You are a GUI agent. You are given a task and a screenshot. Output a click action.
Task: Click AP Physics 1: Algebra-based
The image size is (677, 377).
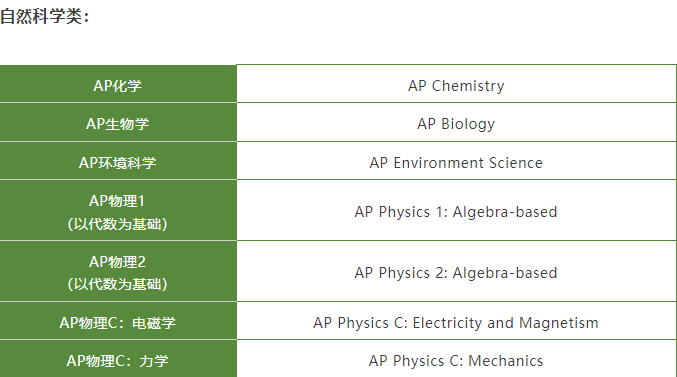[456, 212]
